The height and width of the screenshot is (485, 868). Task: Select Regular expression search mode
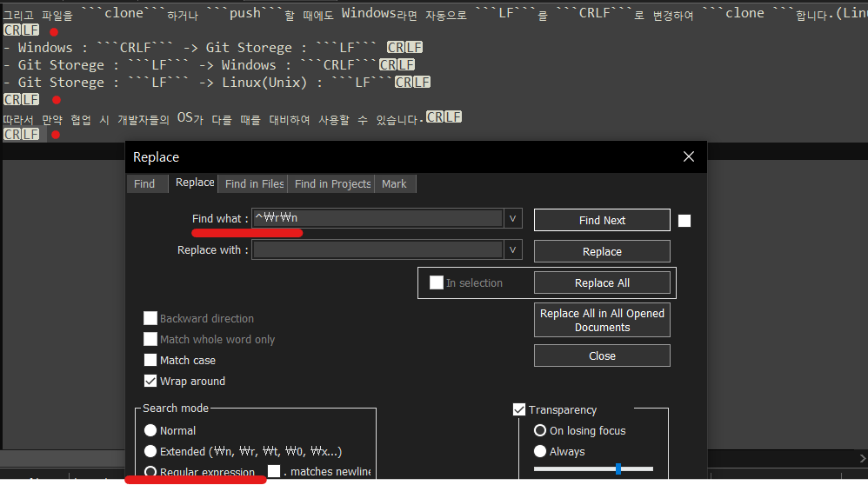150,472
